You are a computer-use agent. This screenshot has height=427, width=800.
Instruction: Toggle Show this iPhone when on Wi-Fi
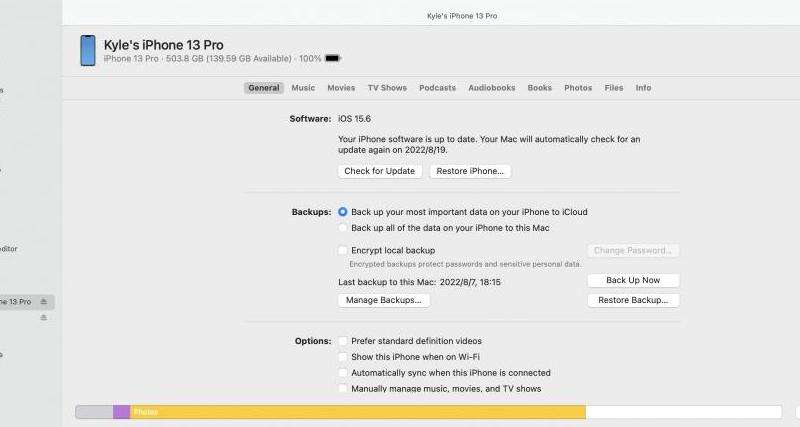click(342, 357)
